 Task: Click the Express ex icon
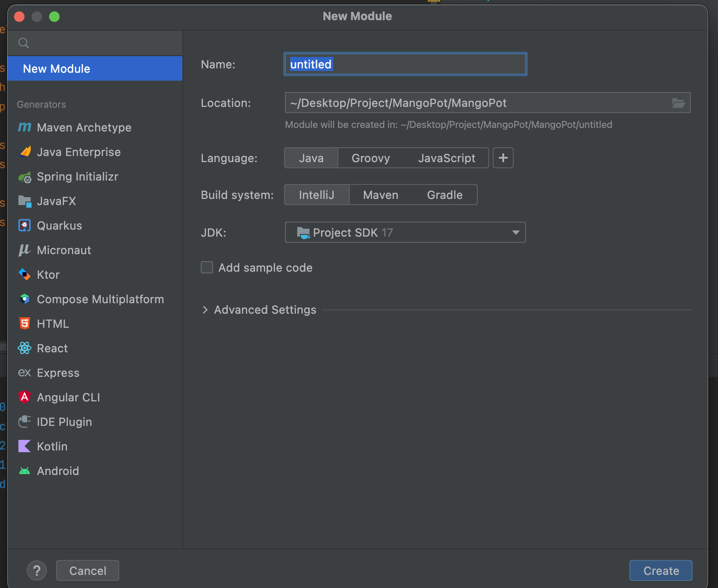click(x=25, y=373)
